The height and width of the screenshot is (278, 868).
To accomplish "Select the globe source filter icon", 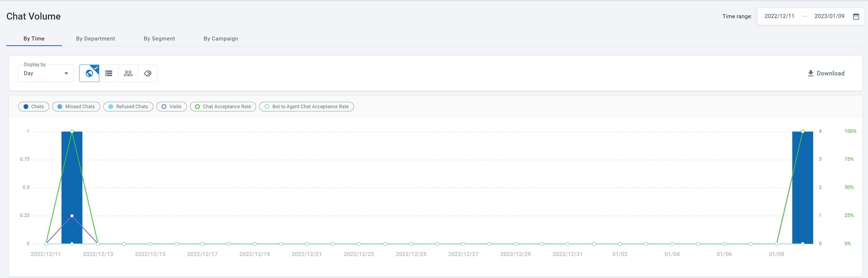I will [x=89, y=73].
